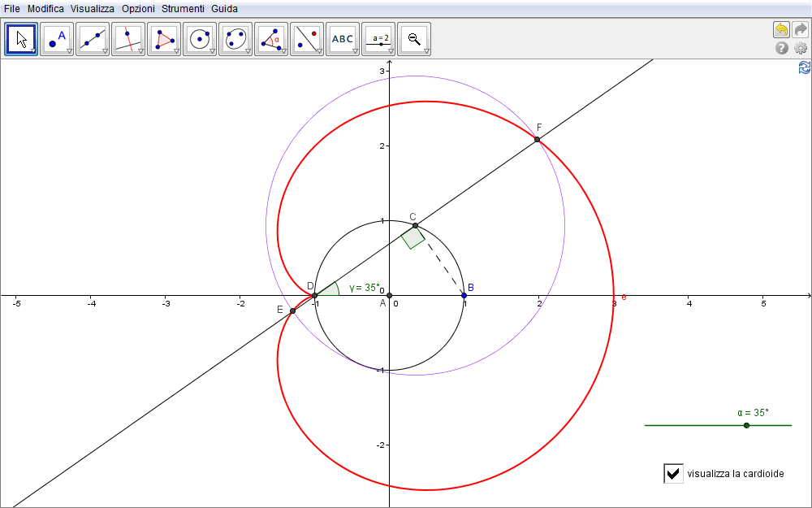Click the 'γ = 35°' angle label

pyautogui.click(x=365, y=288)
